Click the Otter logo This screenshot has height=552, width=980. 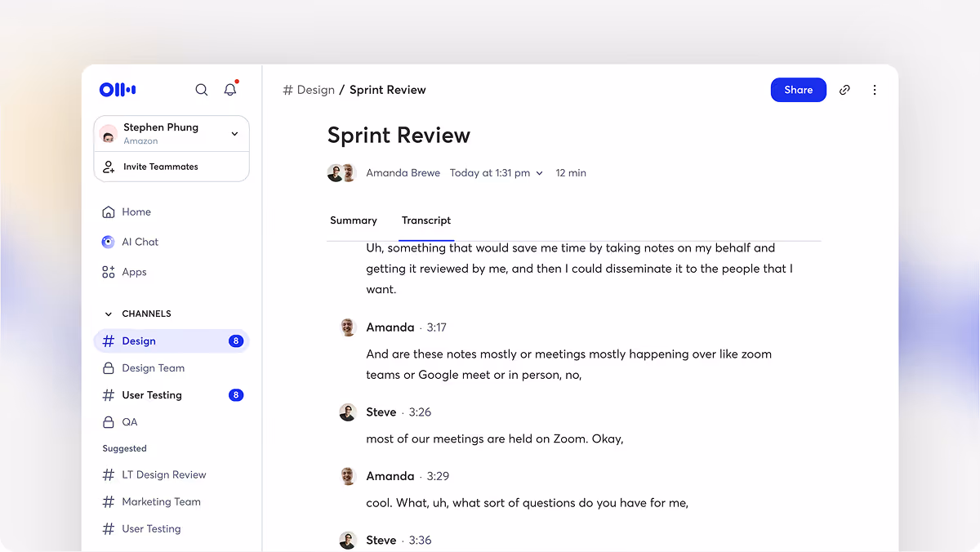[118, 90]
